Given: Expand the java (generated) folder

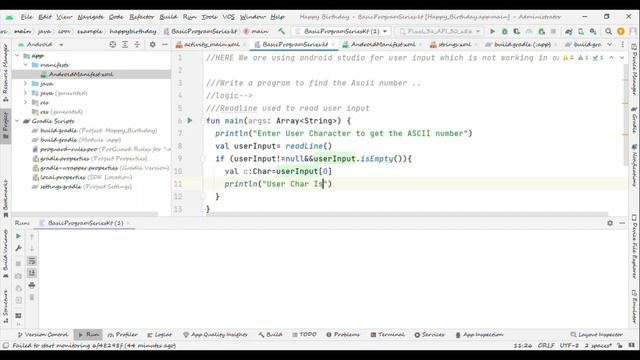Looking at the screenshot, I should coord(26,93).
